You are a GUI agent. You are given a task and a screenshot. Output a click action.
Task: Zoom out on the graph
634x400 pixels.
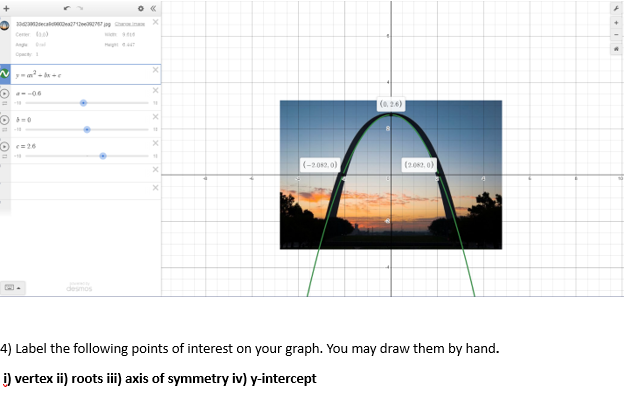click(616, 35)
